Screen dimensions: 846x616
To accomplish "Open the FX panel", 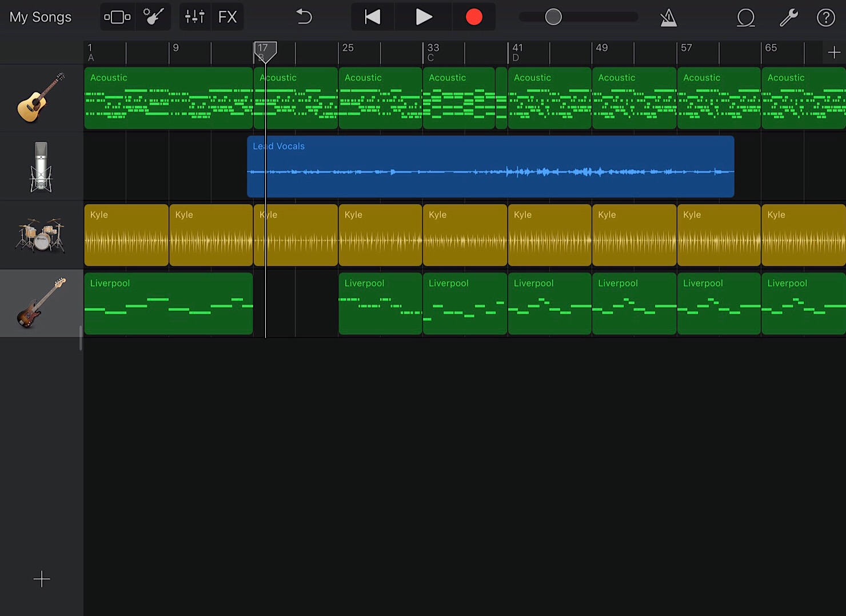I will 228,17.
